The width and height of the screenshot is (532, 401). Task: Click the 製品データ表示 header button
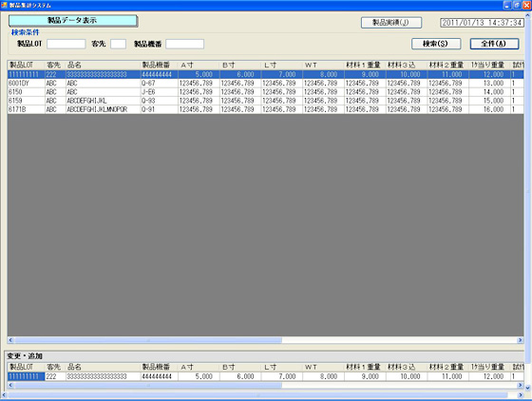click(x=73, y=21)
